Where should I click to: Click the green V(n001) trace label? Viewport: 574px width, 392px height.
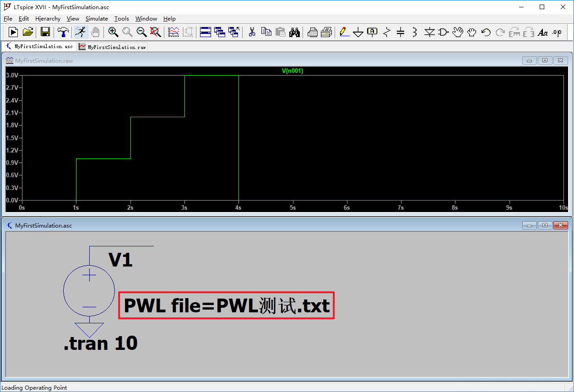[x=292, y=71]
